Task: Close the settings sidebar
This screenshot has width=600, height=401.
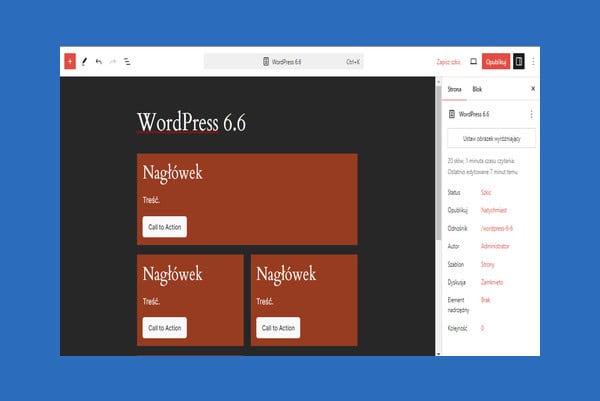Action: pos(533,89)
